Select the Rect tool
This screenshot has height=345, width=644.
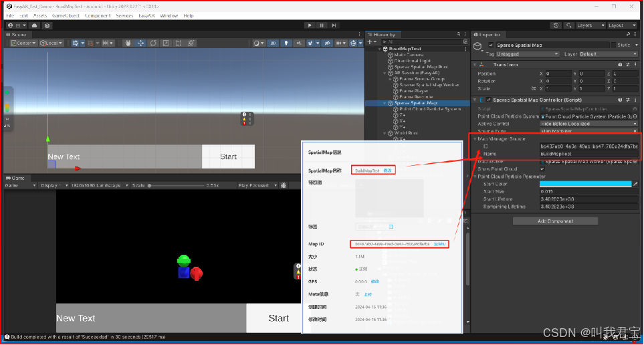click(x=179, y=43)
